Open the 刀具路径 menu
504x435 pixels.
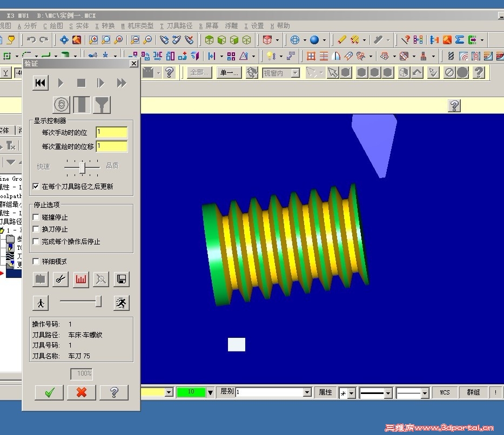pyautogui.click(x=176, y=26)
